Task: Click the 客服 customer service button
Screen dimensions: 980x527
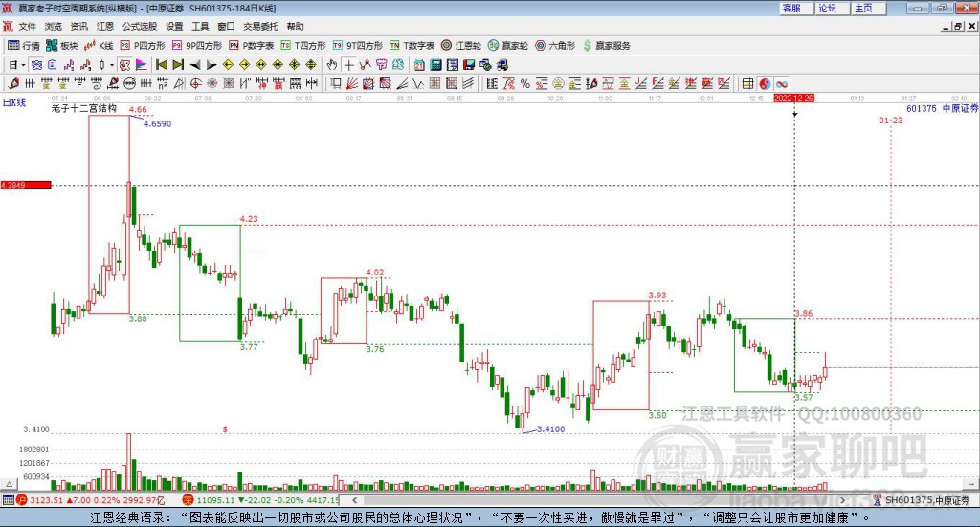Action: pyautogui.click(x=796, y=8)
